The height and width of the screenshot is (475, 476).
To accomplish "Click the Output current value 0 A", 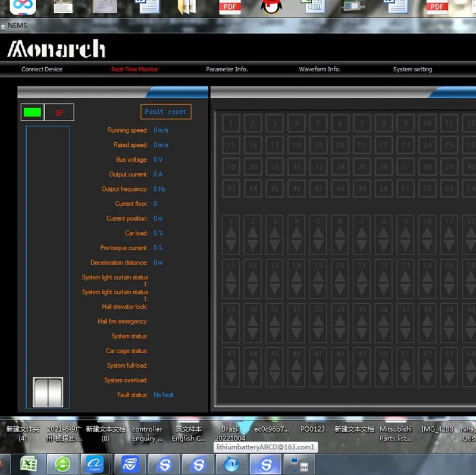I will pos(158,174).
